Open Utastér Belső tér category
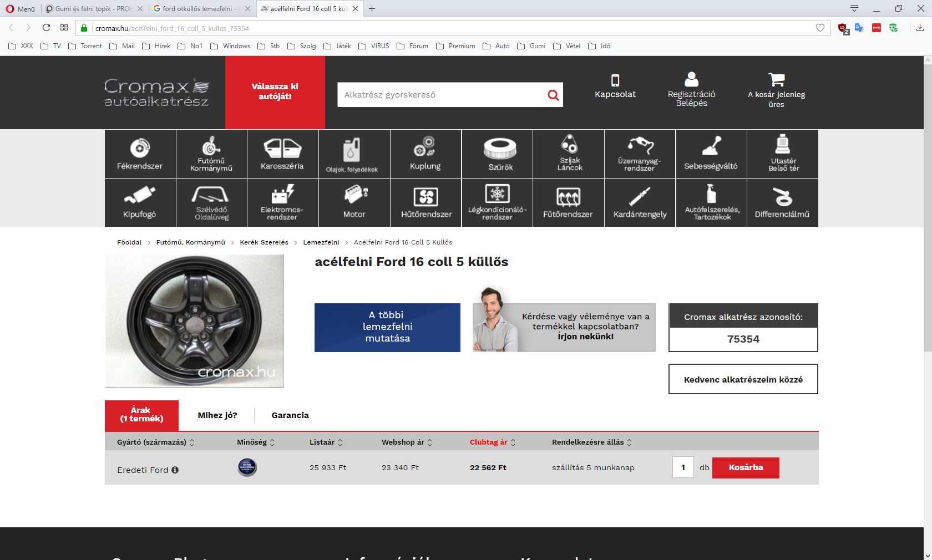Viewport: 932px width, 560px height. click(x=783, y=154)
